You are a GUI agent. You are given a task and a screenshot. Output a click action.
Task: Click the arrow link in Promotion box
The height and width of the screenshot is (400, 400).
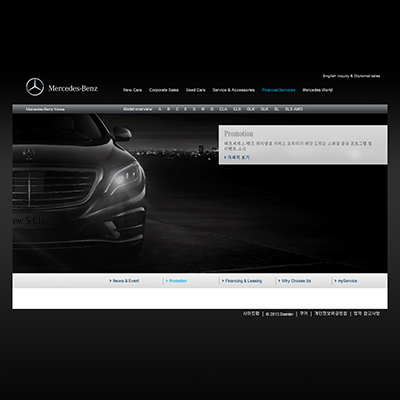click(x=237, y=157)
